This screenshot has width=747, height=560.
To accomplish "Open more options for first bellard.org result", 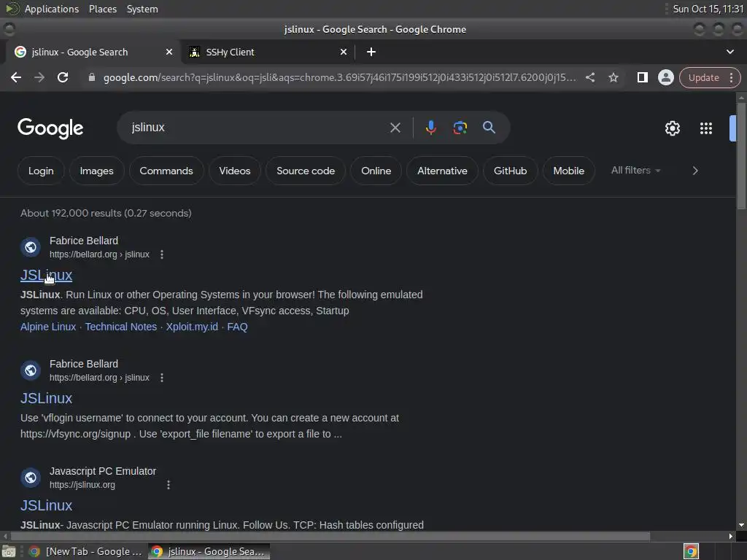I will (162, 254).
